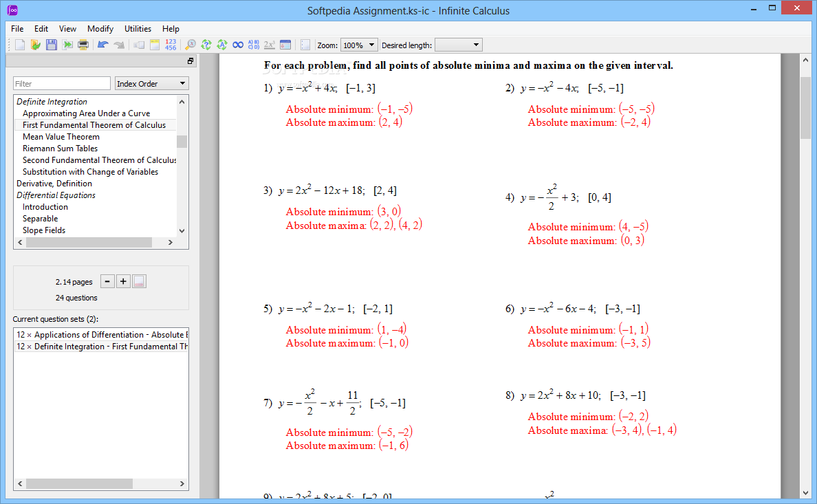
Task: Open the File menu
Action: click(x=17, y=29)
